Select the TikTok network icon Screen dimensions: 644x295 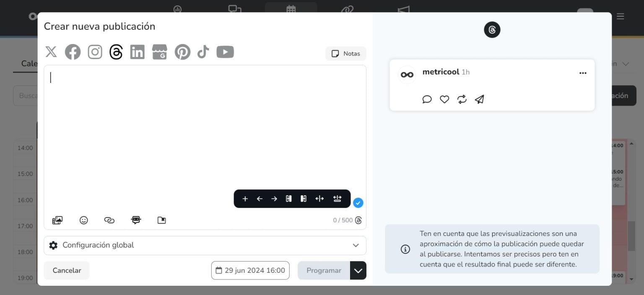click(203, 52)
